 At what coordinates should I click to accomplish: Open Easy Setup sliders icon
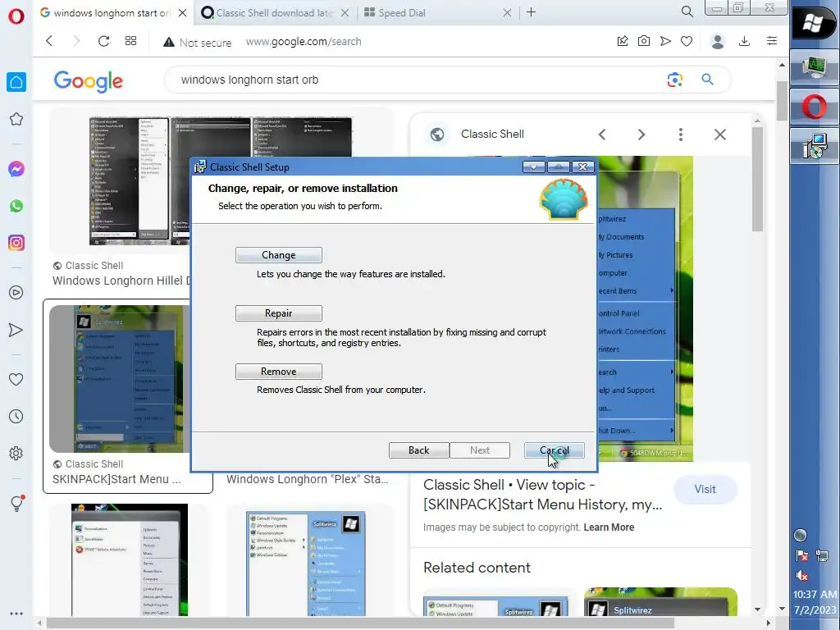[x=772, y=41]
